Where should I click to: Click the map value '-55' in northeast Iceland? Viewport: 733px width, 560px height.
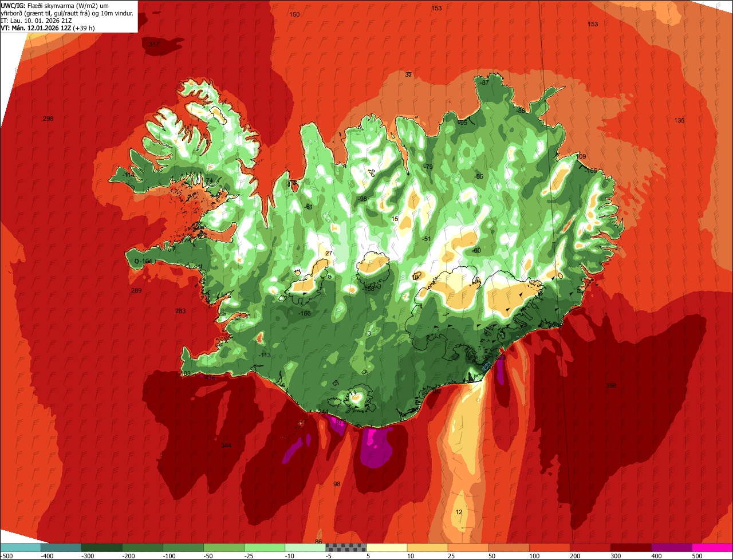pyautogui.click(x=479, y=176)
